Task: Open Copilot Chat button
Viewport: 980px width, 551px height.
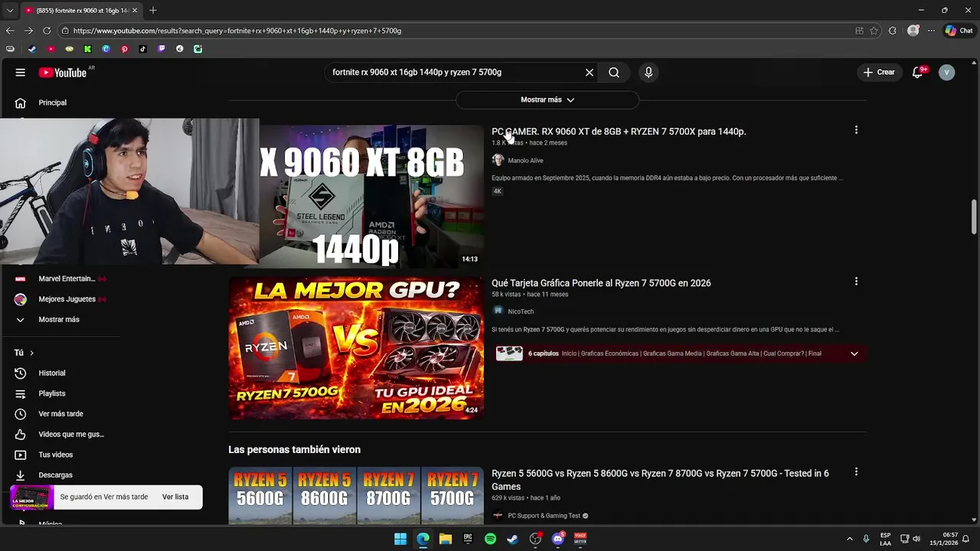Action: coord(959,31)
